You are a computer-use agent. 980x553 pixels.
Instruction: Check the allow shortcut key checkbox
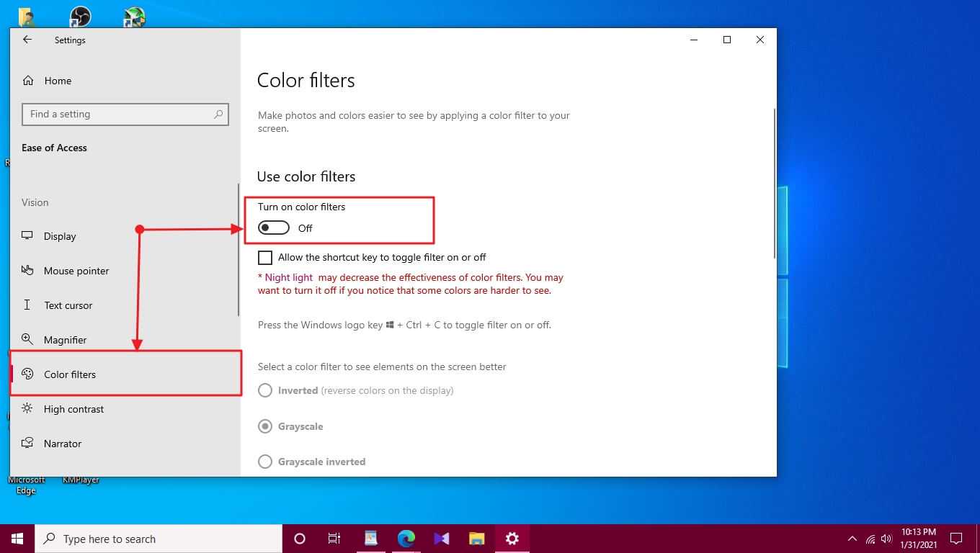pos(265,258)
